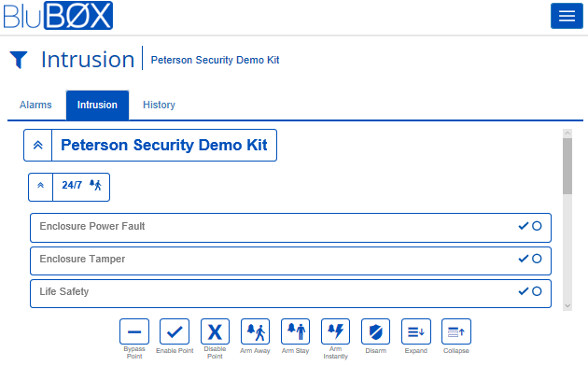The height and width of the screenshot is (366, 588).
Task: Click the Peterson Security Demo Kit header button
Action: pyautogui.click(x=164, y=145)
